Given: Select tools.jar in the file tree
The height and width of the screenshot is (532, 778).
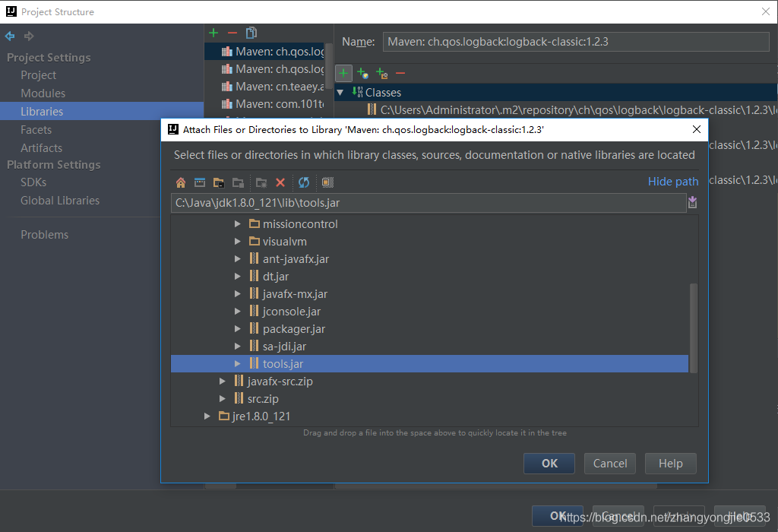Looking at the screenshot, I should tap(429, 364).
